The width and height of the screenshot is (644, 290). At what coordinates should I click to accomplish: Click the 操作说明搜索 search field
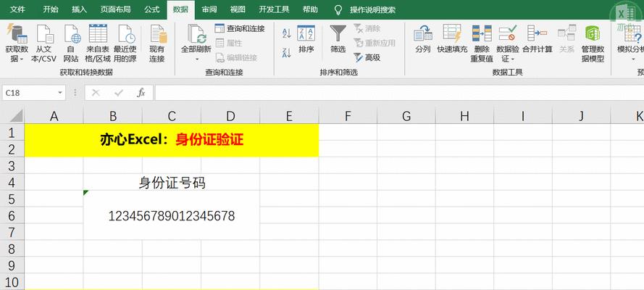click(x=372, y=10)
